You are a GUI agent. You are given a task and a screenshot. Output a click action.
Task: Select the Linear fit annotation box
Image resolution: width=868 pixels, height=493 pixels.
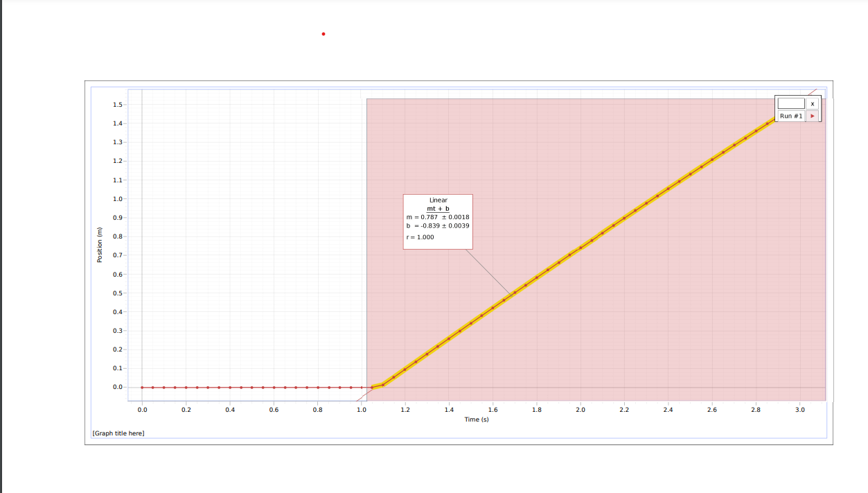437,220
